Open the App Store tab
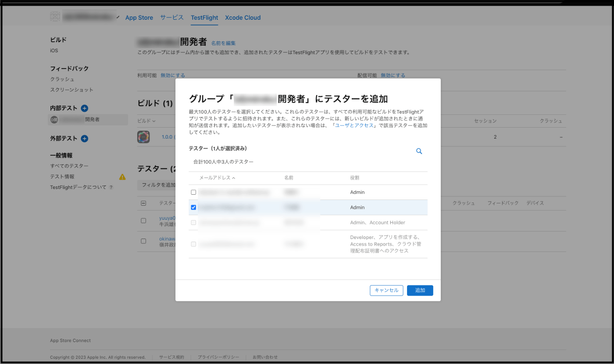Viewport: 614px width, 364px height. pos(139,18)
